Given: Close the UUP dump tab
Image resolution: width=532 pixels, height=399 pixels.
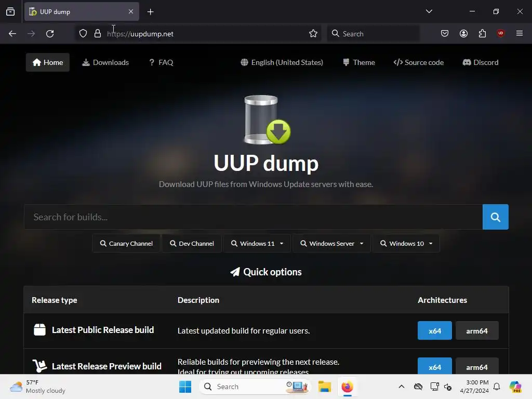Looking at the screenshot, I should 130,11.
